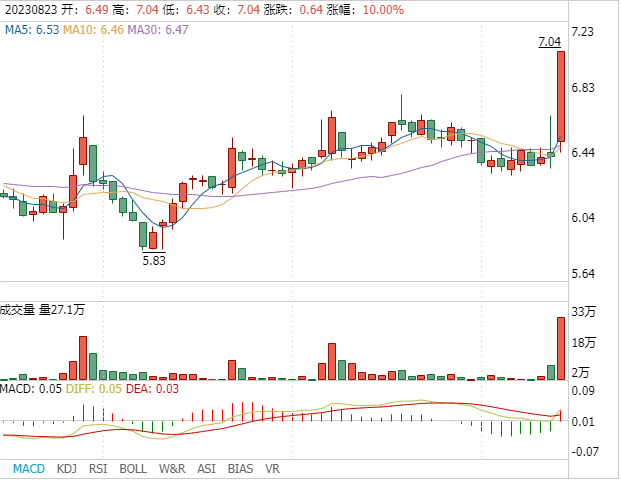Click the date 20230823 in header

(31, 10)
